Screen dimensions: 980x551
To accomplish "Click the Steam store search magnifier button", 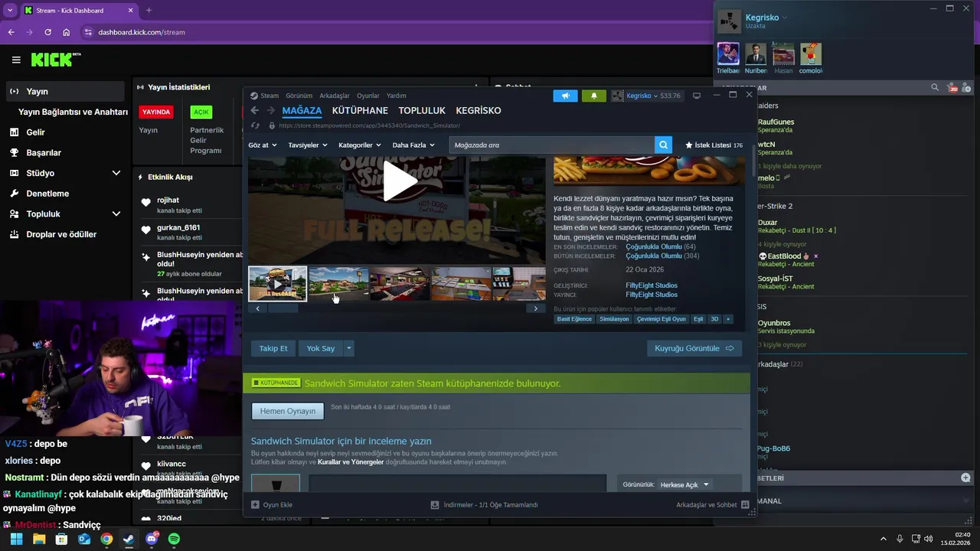I will pyautogui.click(x=663, y=145).
